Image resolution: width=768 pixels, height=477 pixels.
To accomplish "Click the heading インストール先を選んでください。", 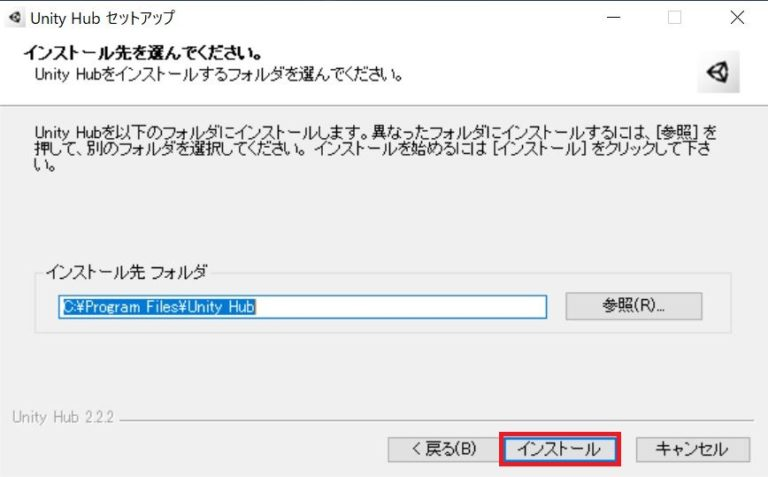I will [x=143, y=52].
